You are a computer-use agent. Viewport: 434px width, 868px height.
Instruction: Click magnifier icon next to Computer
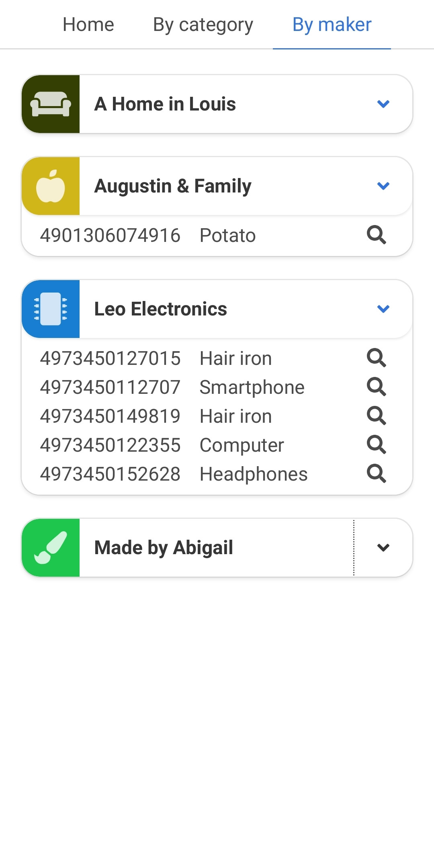click(x=377, y=444)
